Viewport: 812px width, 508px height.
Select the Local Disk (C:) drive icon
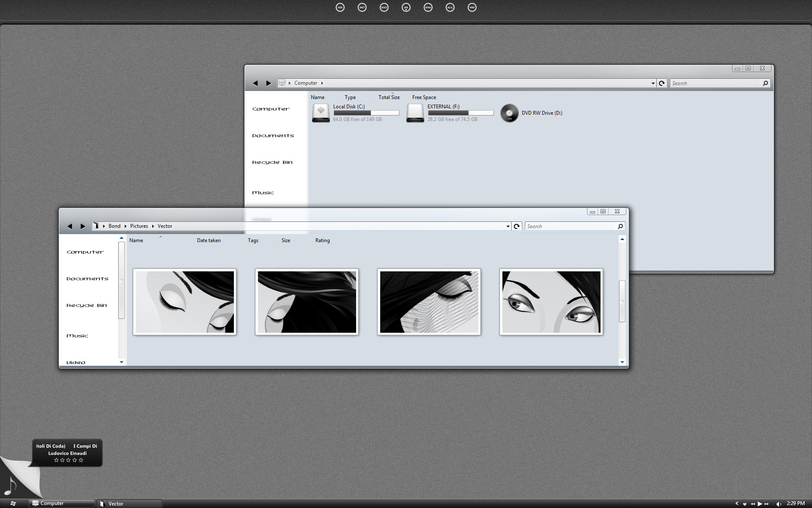pos(321,113)
